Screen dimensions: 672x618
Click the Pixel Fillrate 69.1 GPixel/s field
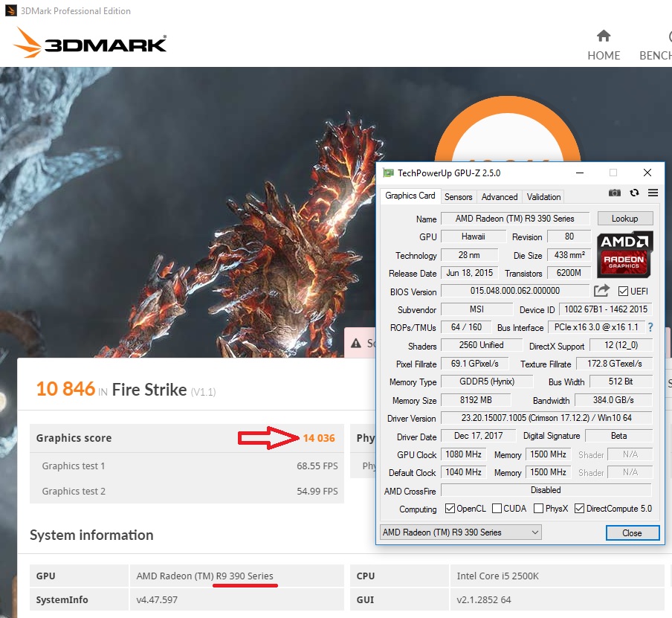pos(475,364)
